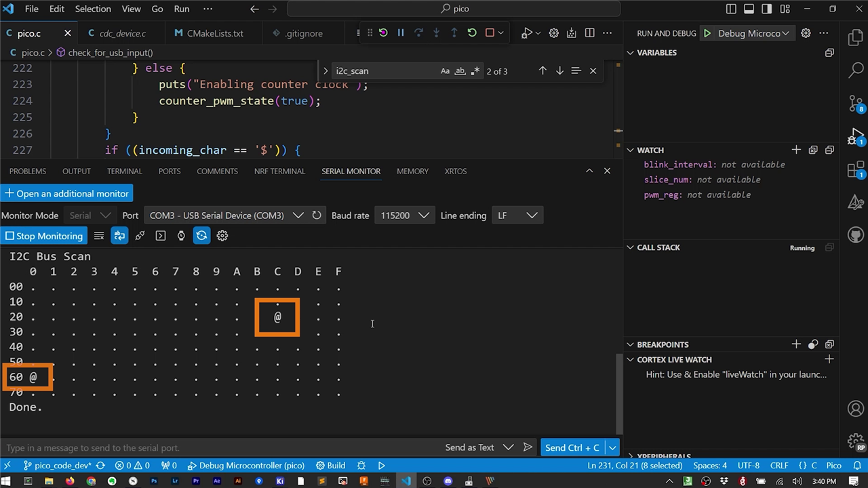Refresh the serial port list
This screenshot has width=868, height=488.
[317, 216]
